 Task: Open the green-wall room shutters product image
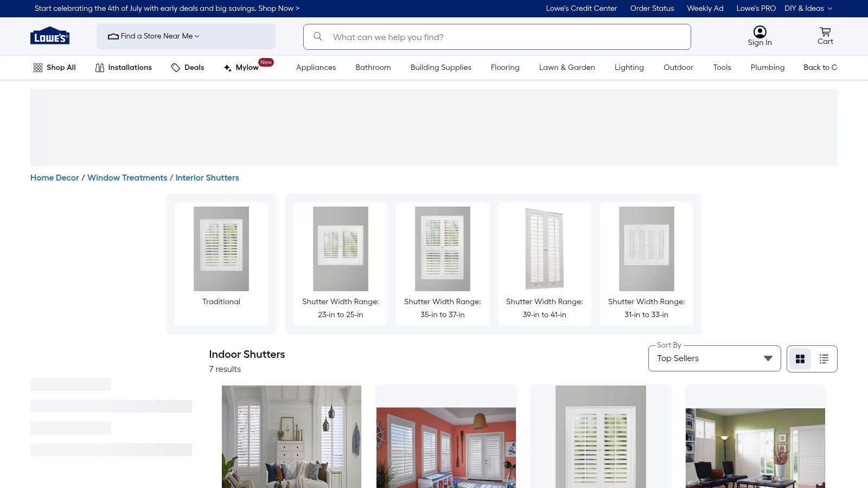click(755, 448)
